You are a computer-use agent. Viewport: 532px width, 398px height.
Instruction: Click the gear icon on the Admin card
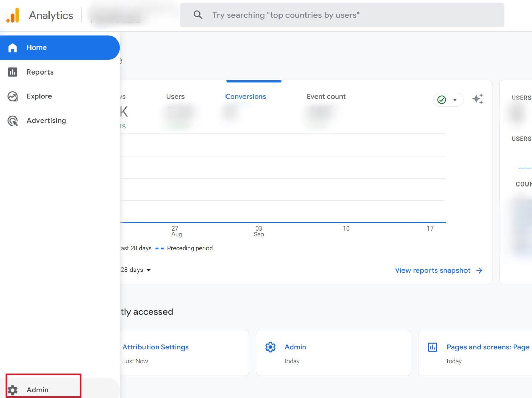(270, 347)
